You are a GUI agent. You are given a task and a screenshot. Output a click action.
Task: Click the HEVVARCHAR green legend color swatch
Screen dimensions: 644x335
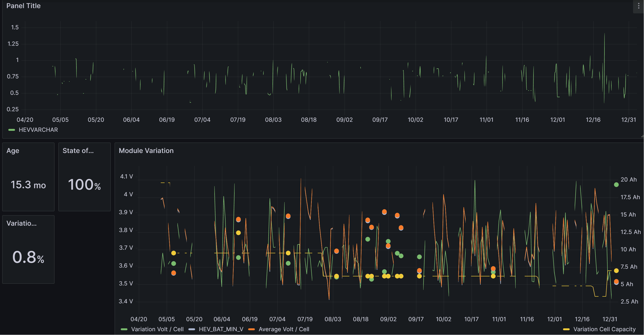point(11,130)
